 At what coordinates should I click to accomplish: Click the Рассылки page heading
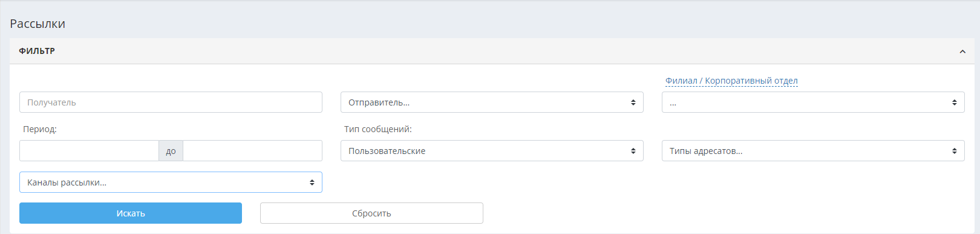pyautogui.click(x=38, y=24)
